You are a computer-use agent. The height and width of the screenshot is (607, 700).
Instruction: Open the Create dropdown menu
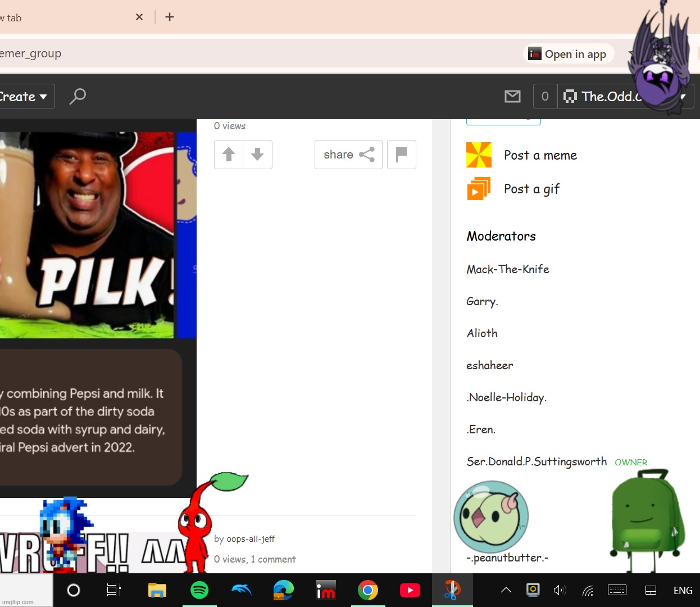click(24, 97)
